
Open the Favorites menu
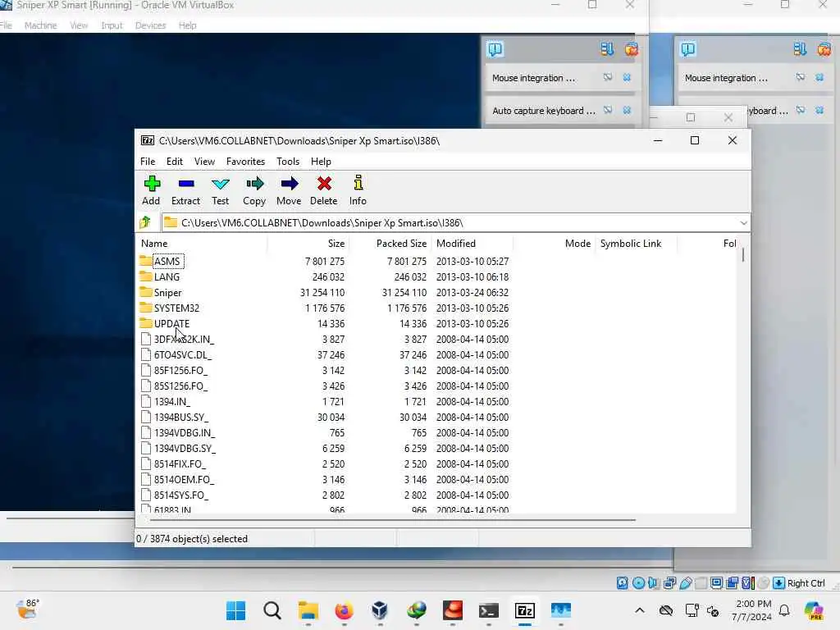(x=245, y=162)
